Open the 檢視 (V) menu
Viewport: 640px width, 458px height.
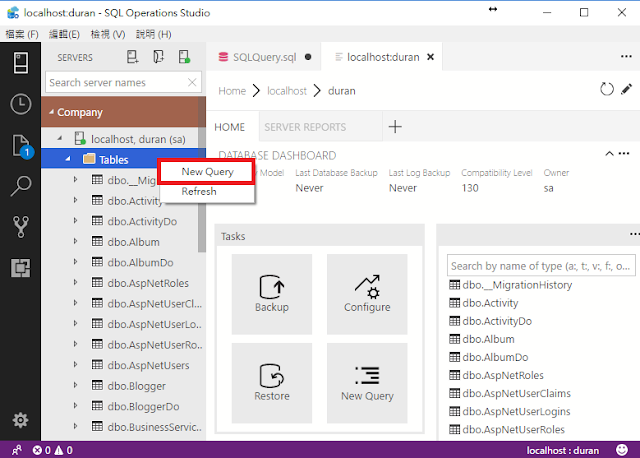(x=108, y=34)
